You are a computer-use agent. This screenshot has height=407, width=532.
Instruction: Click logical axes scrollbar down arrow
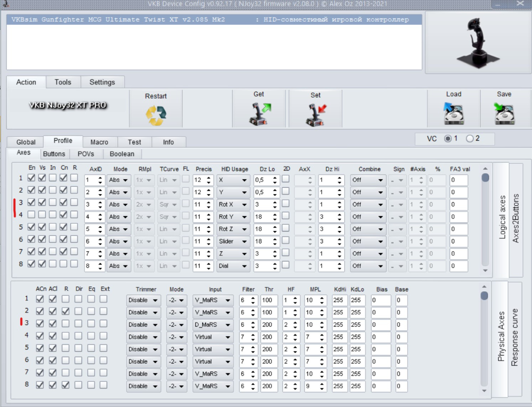pos(485,270)
